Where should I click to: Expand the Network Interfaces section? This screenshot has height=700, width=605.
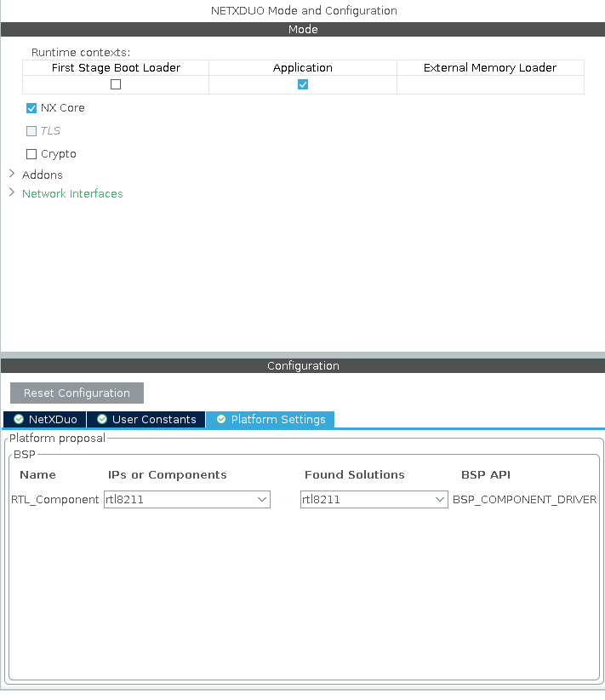tap(12, 192)
